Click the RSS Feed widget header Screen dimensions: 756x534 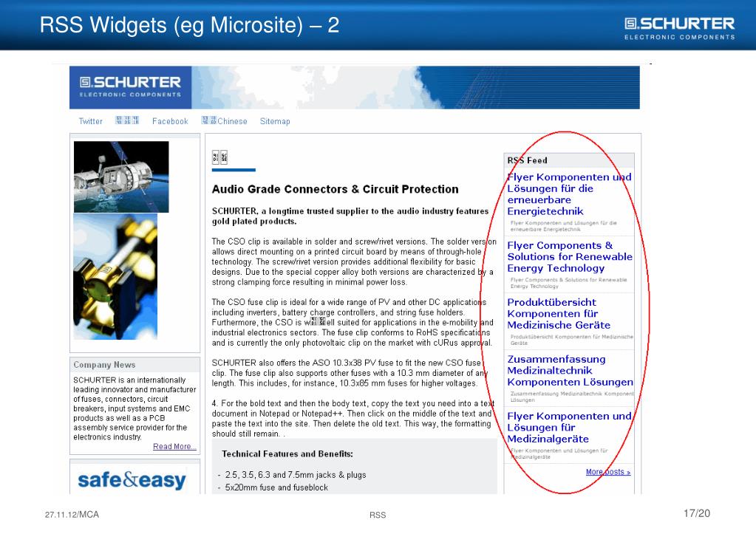(569, 160)
